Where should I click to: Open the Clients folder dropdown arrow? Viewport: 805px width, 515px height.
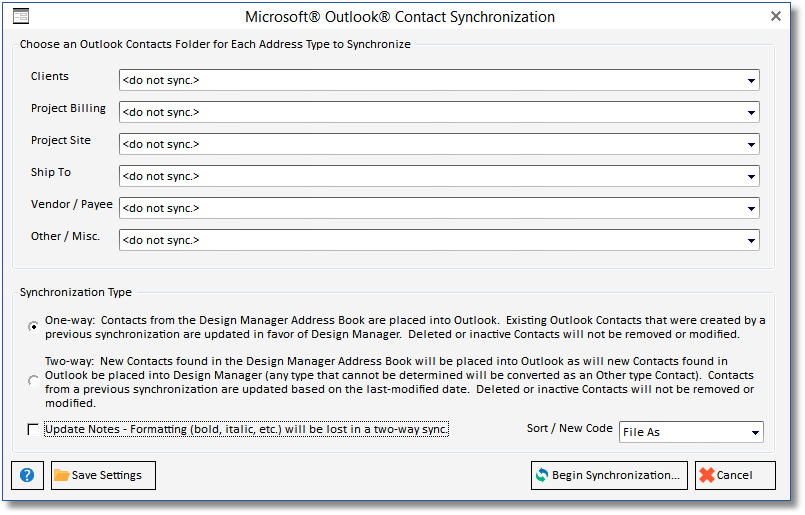[751, 81]
